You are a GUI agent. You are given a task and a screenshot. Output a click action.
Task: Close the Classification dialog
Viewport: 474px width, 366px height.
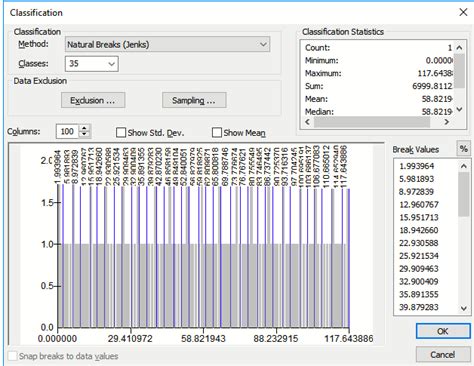pos(463,12)
